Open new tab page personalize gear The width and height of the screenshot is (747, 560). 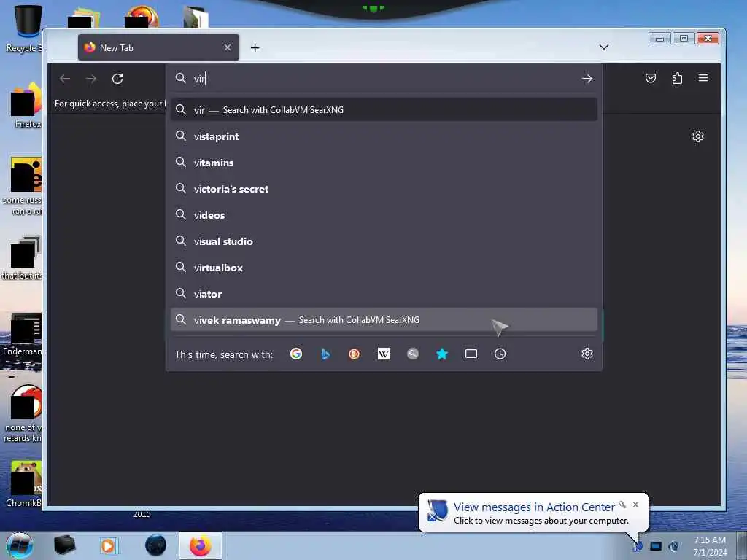698,136
